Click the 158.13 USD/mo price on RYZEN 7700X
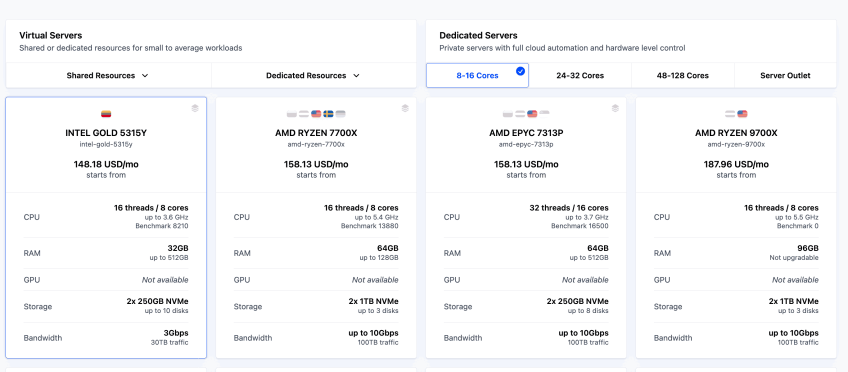Image resolution: width=848 pixels, height=372 pixels. pyautogui.click(x=316, y=164)
